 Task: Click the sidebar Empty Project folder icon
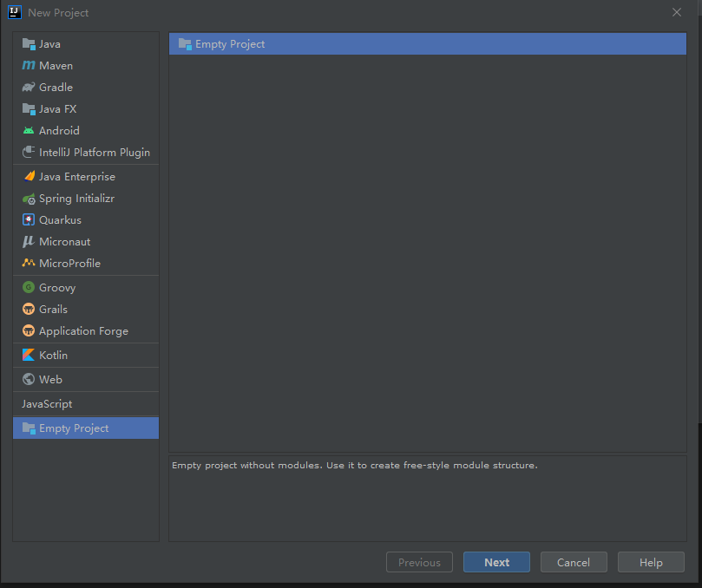click(29, 428)
